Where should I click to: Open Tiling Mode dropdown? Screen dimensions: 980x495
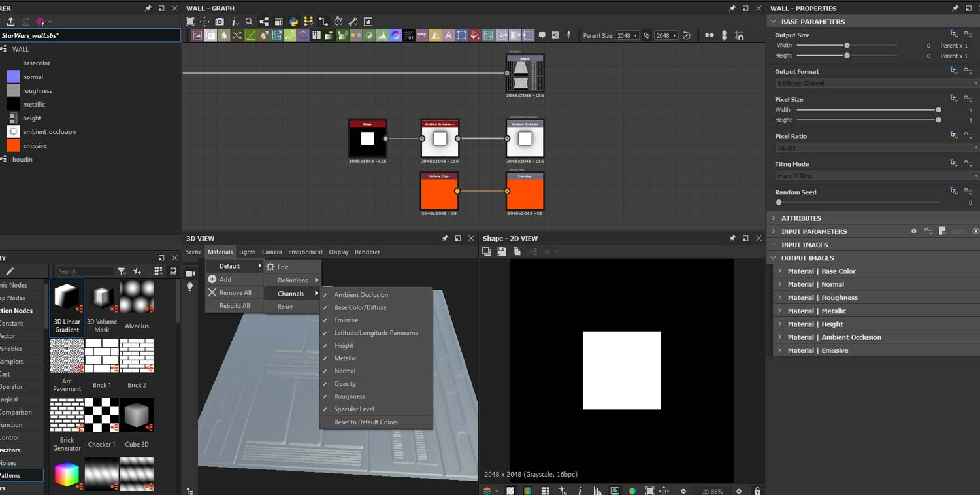pyautogui.click(x=877, y=176)
